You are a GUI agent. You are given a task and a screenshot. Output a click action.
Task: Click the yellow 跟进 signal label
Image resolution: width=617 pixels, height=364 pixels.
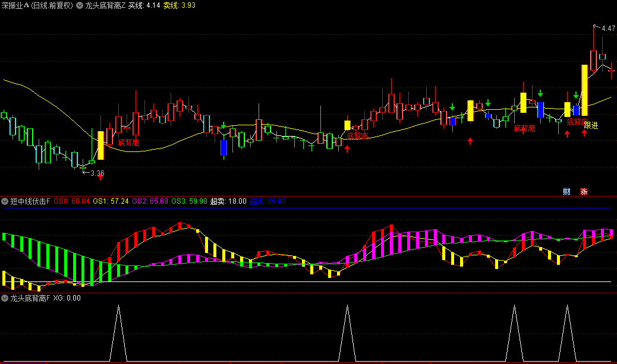point(591,125)
